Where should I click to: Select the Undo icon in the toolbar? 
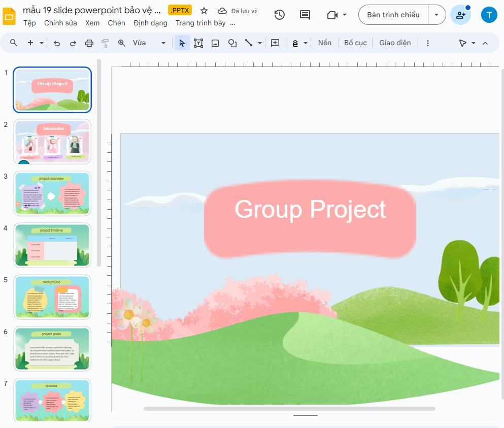pyautogui.click(x=57, y=43)
